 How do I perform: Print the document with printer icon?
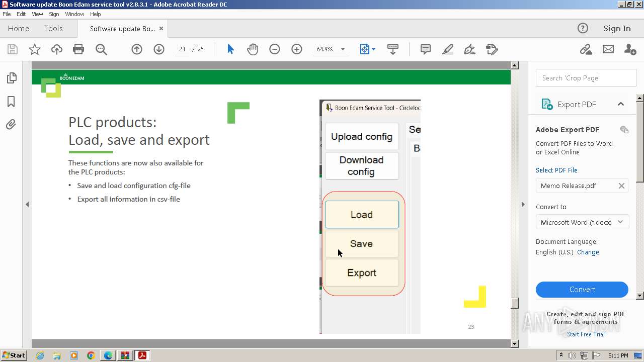pyautogui.click(x=78, y=49)
